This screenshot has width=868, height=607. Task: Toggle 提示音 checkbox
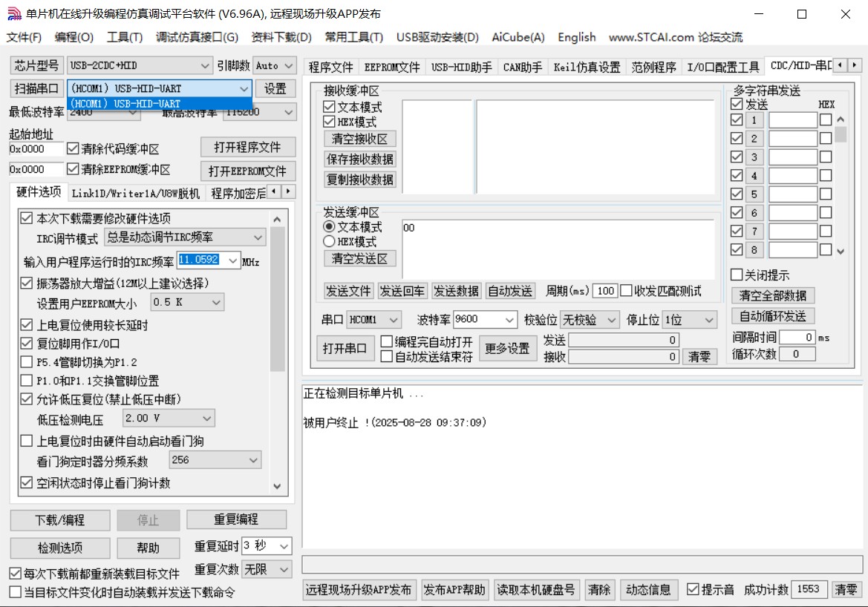(x=693, y=589)
